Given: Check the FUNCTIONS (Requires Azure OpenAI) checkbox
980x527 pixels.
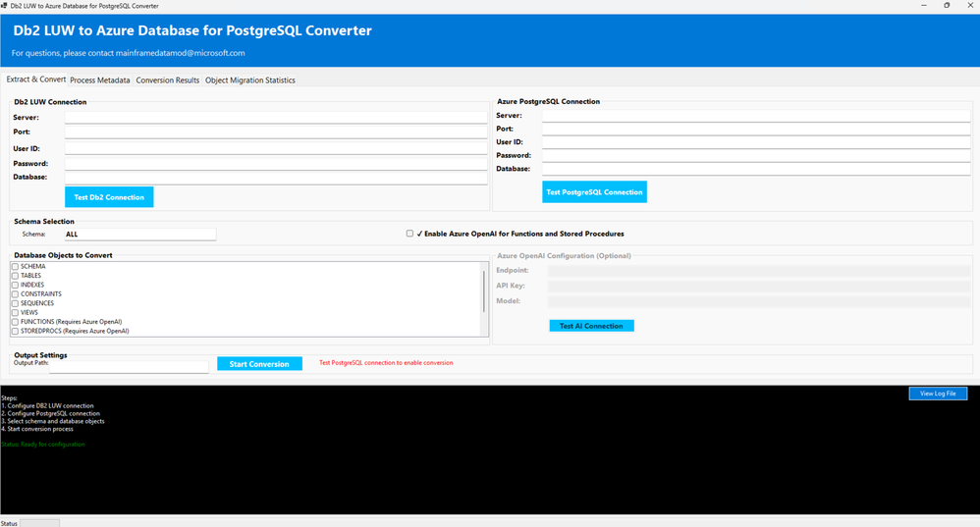Looking at the screenshot, I should 15,322.
